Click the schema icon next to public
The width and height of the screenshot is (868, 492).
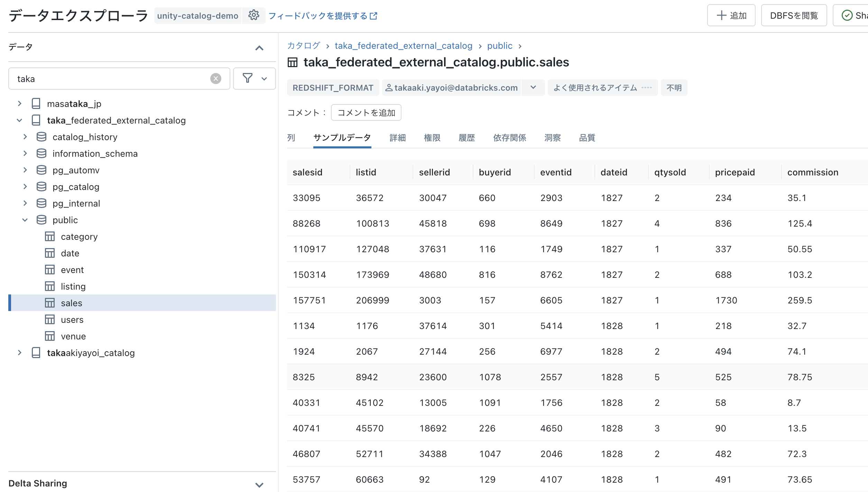point(41,220)
